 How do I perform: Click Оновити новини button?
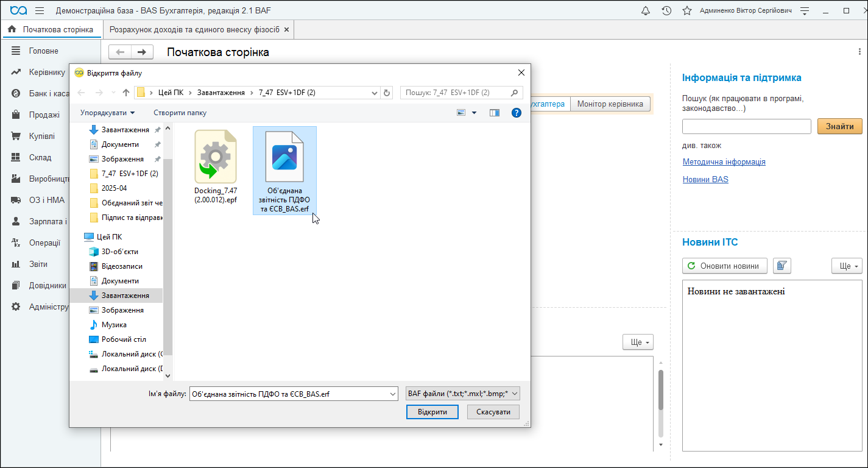724,266
